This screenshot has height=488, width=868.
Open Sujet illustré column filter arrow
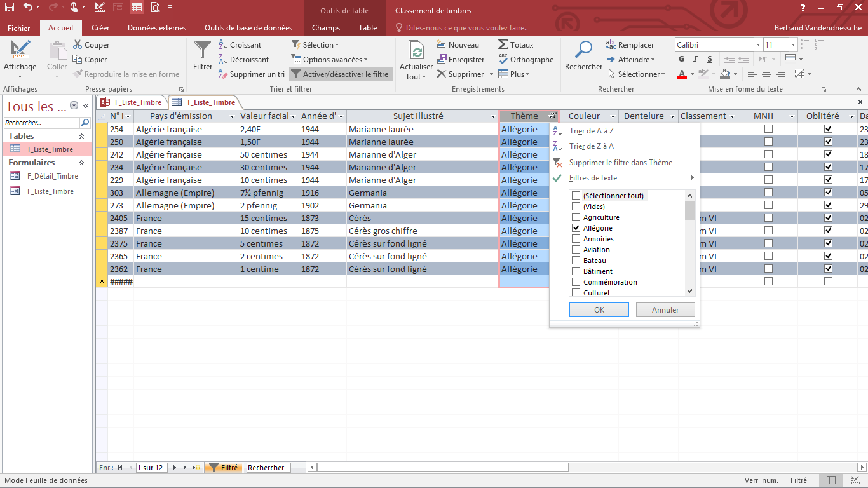(494, 116)
